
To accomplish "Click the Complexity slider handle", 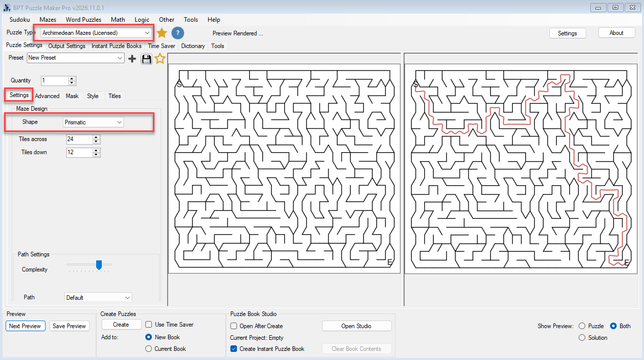I will coord(99,264).
